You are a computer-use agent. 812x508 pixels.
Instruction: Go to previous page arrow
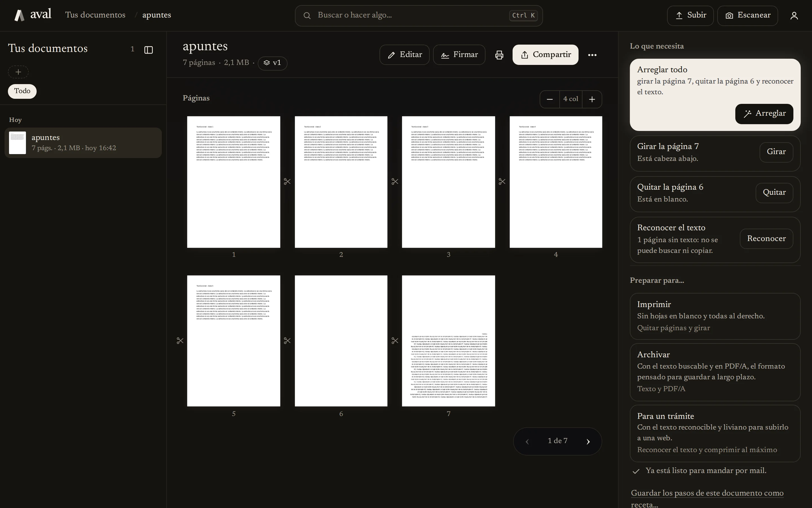[527, 442]
